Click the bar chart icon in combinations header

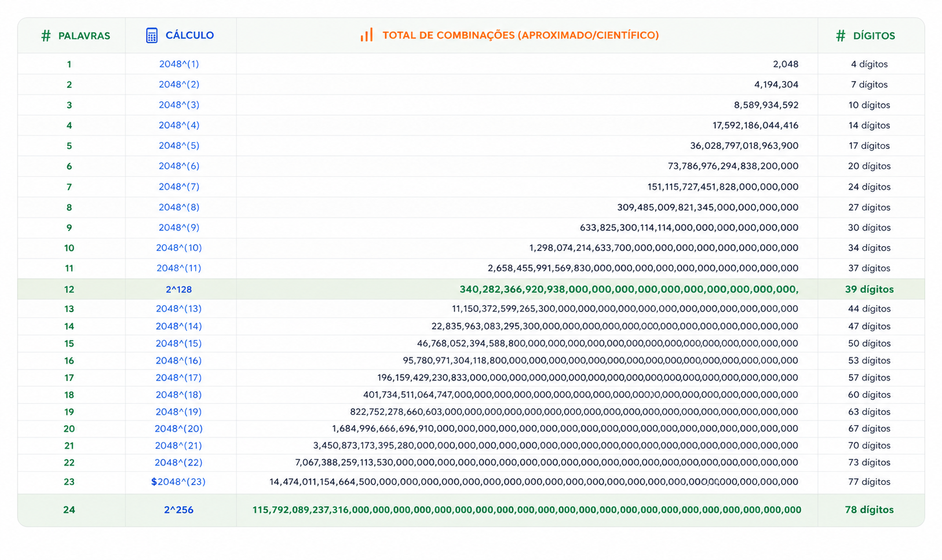(x=367, y=35)
